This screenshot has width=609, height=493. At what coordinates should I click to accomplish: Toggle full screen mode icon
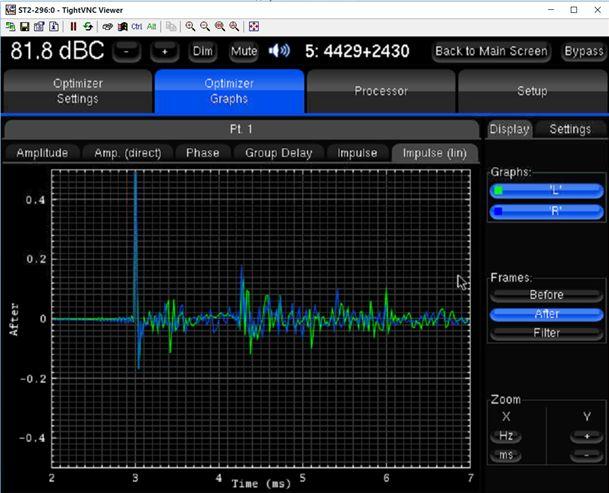[254, 26]
